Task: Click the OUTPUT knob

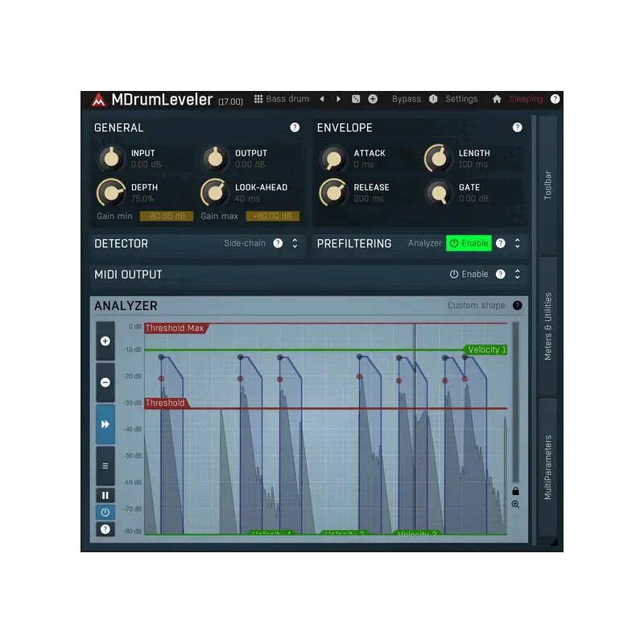Action: point(215,159)
